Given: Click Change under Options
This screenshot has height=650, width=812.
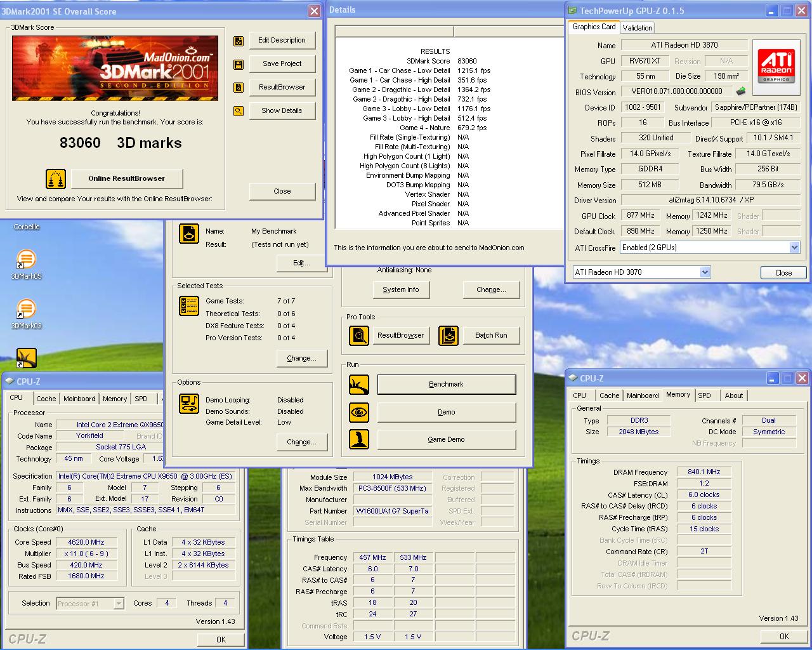Looking at the screenshot, I should (302, 442).
